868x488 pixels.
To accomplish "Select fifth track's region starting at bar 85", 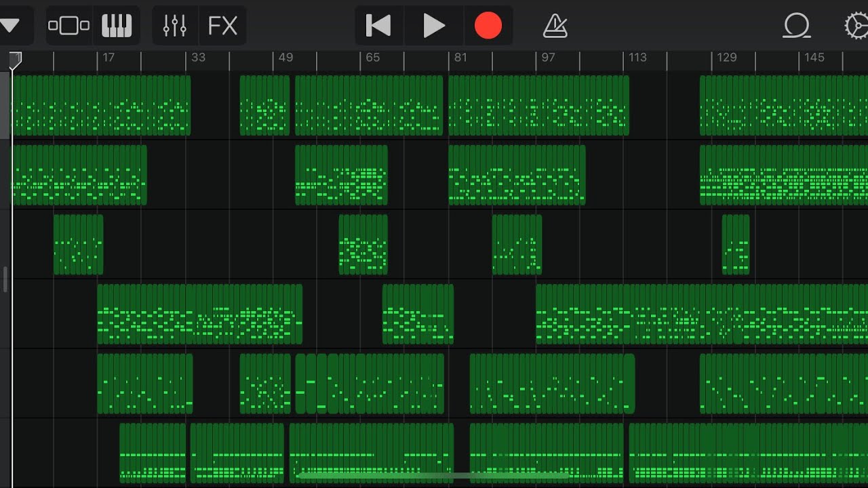I will click(552, 384).
